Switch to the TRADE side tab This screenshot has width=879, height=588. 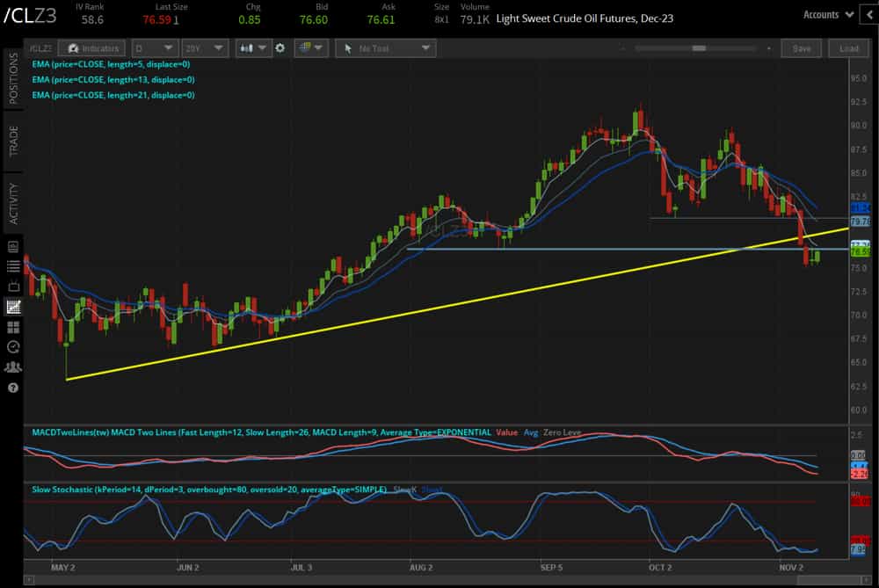(13, 142)
